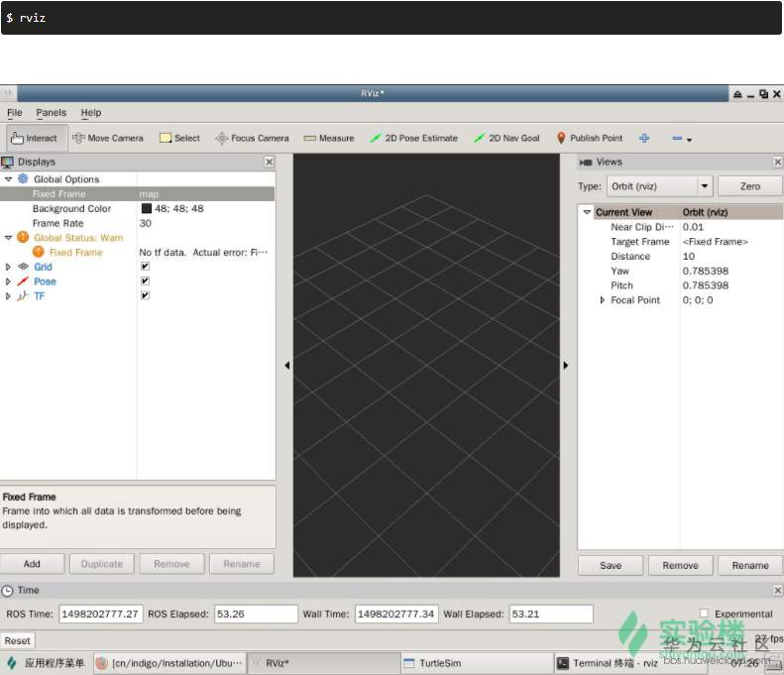784x675 pixels.
Task: Click the Background Color swatch
Action: click(147, 209)
